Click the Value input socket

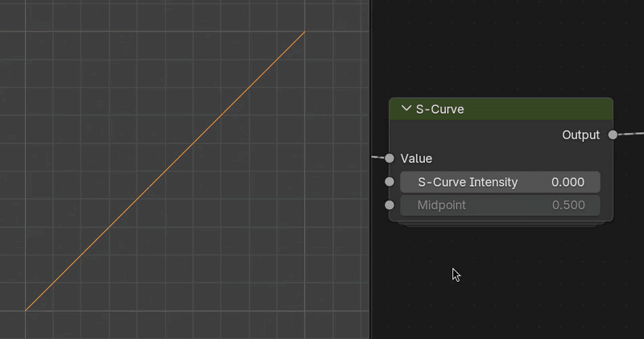tap(390, 158)
